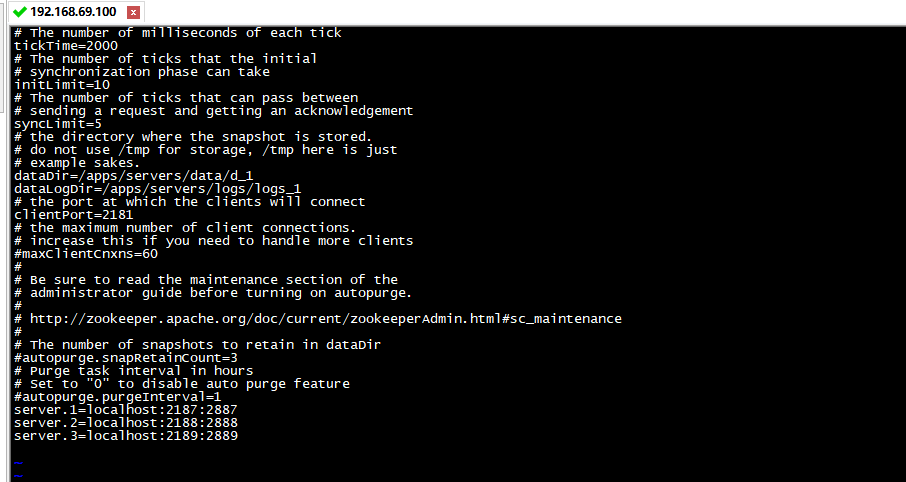This screenshot has width=906, height=482.
Task: Click the tickTime=2000 line
Action: 65,45
